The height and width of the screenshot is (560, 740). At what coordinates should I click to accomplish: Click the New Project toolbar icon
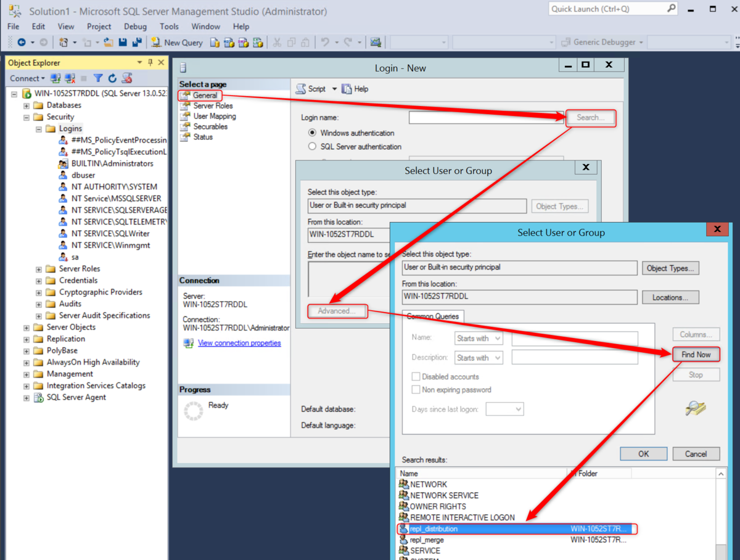pyautogui.click(x=64, y=43)
